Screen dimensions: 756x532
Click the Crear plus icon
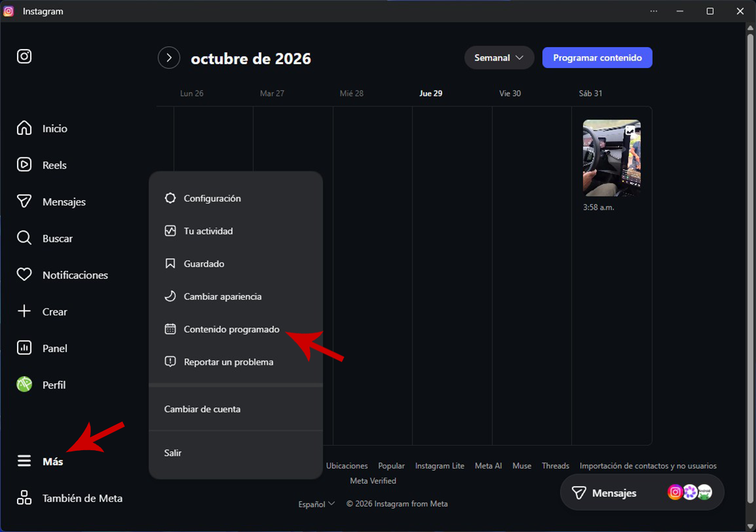(x=24, y=311)
